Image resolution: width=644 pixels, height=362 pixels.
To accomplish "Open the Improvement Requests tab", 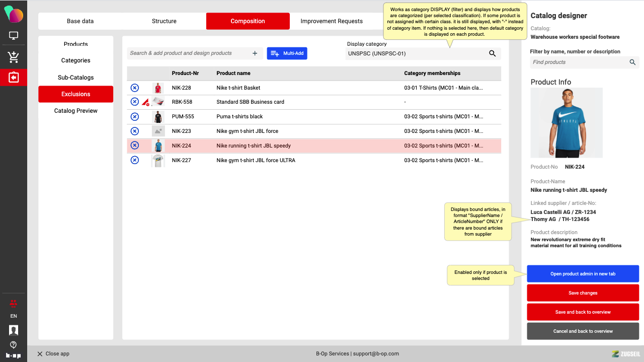I will coord(331,21).
